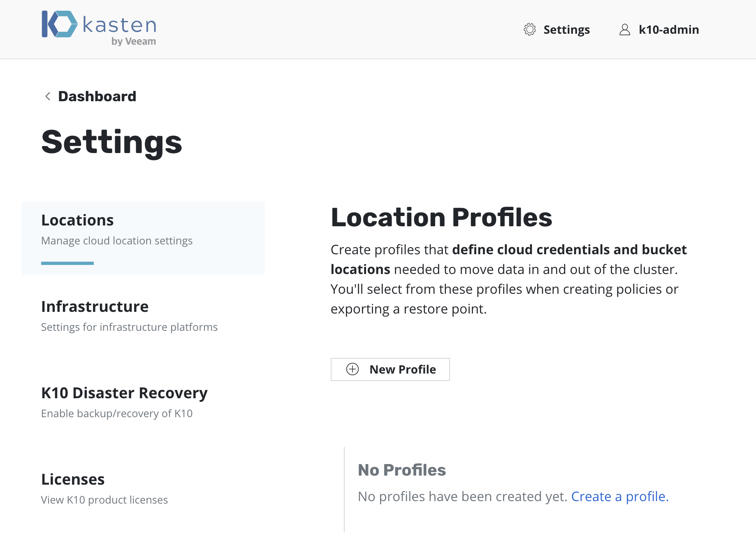Select the Locations settings tab
The height and width of the screenshot is (548, 756).
pyautogui.click(x=77, y=221)
